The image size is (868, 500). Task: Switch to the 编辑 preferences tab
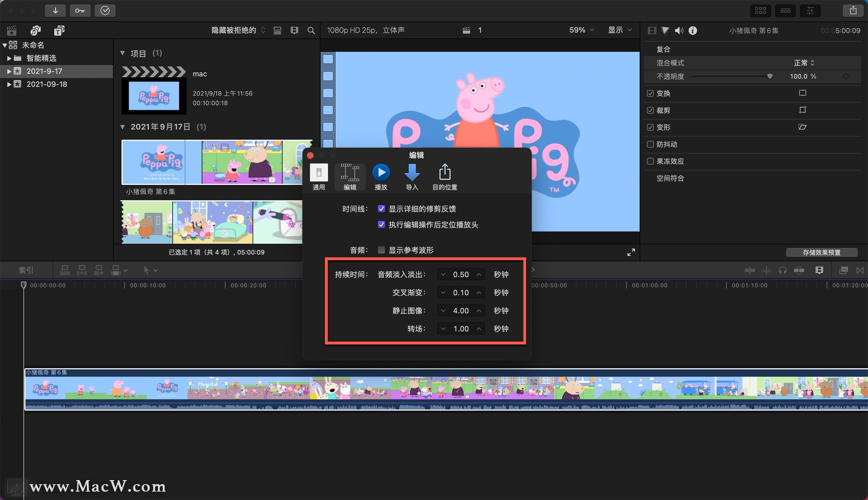[350, 177]
